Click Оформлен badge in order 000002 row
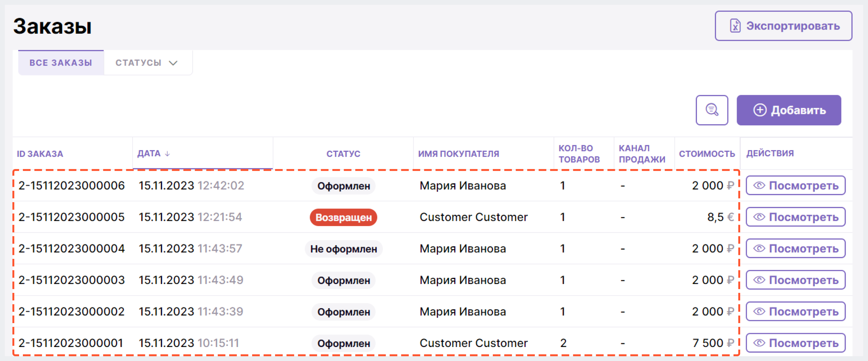Viewport: 868px width, 361px height. click(x=343, y=312)
